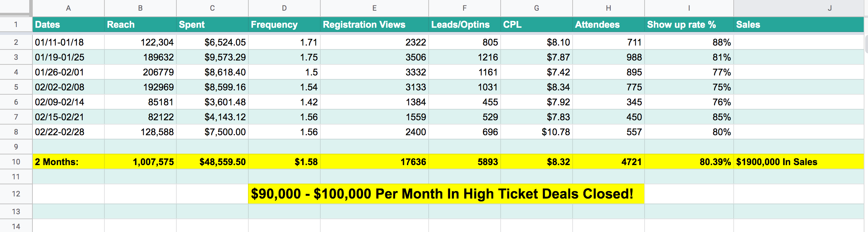Image resolution: width=868 pixels, height=232 pixels.
Task: Click row 14 header number
Action: [x=16, y=226]
